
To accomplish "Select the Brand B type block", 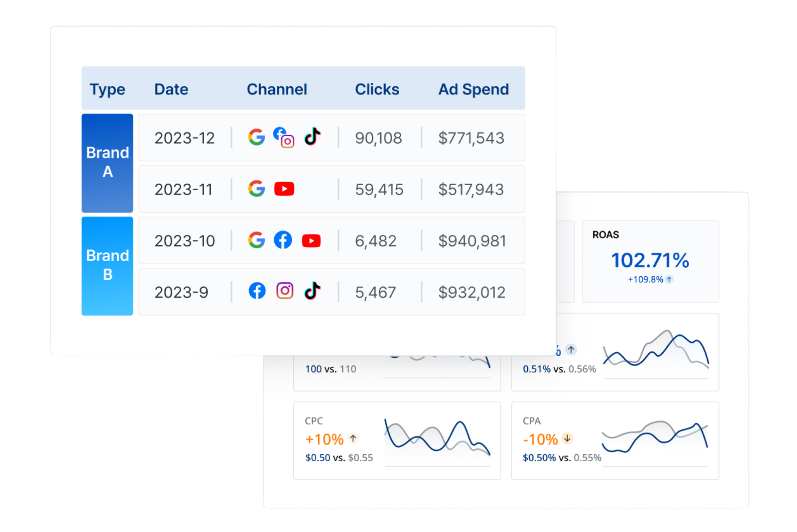I will point(107,266).
